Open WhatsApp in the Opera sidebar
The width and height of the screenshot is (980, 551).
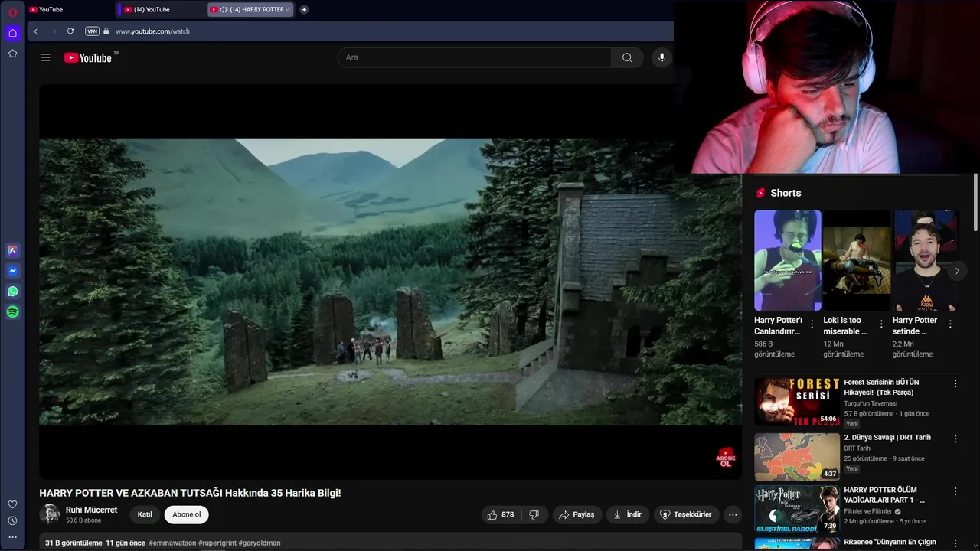[12, 292]
